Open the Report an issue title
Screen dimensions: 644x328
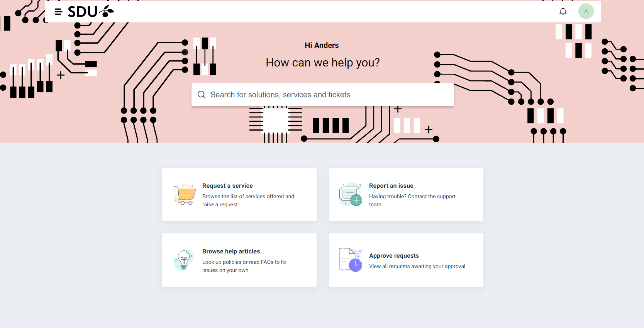tap(391, 186)
